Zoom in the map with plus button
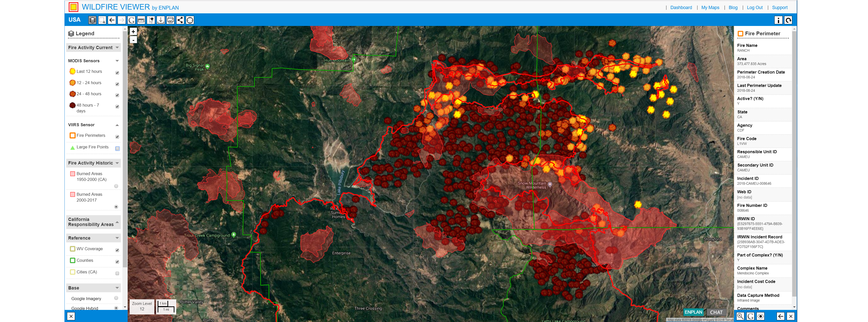The width and height of the screenshot is (868, 322). coord(133,31)
